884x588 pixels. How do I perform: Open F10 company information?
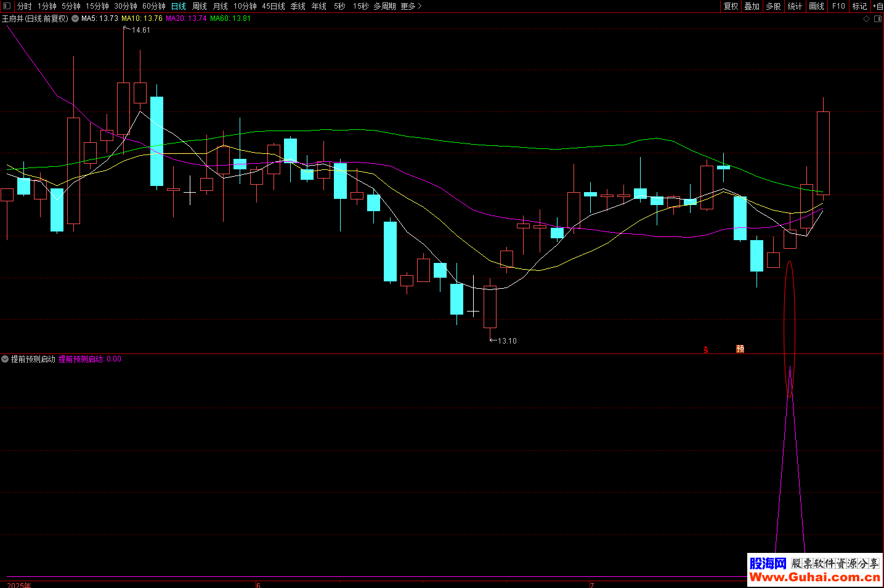tap(838, 6)
